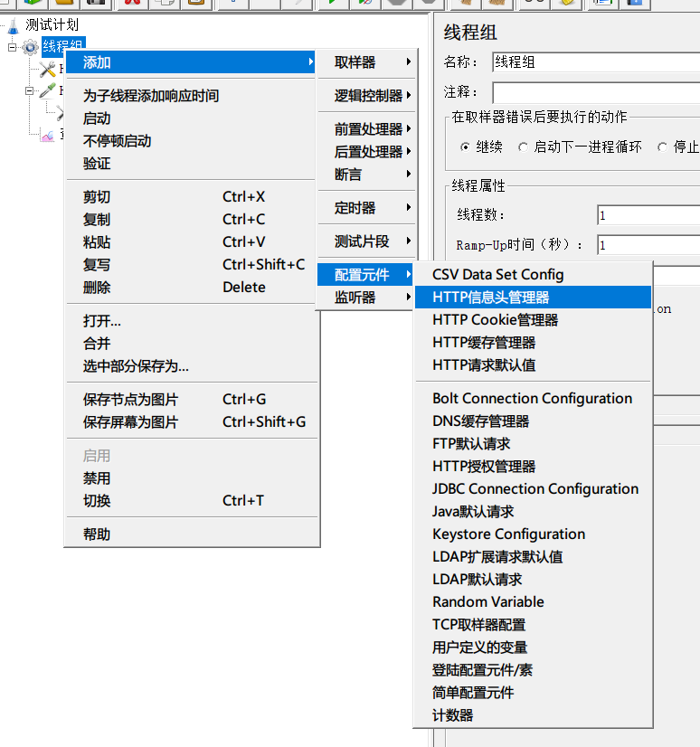Click 删除 Delete menu entry

pos(191,288)
